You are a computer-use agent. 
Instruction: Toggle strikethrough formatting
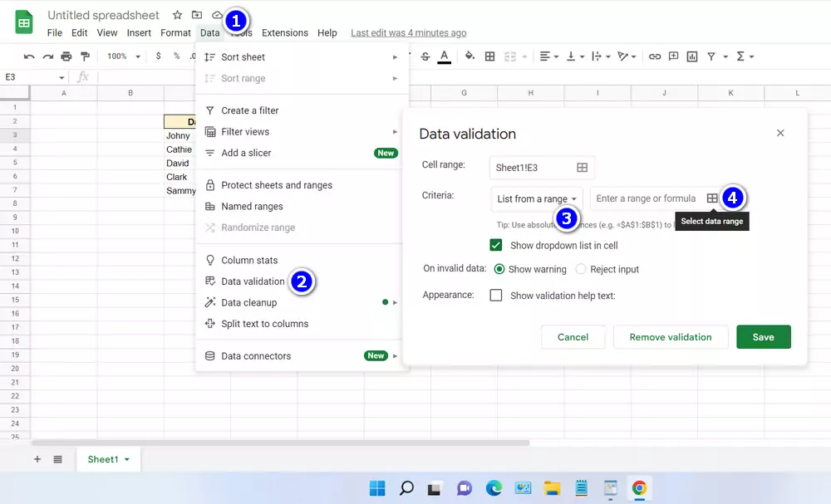click(425, 56)
